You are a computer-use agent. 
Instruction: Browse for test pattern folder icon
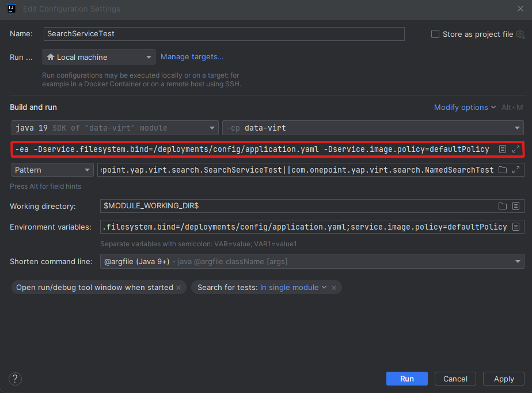click(x=503, y=170)
